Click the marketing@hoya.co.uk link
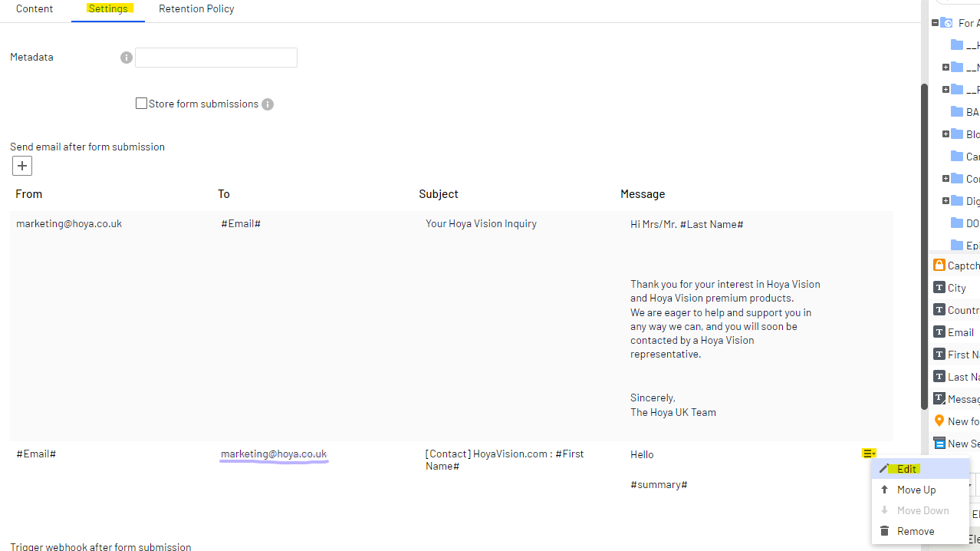This screenshot has height=551, width=980. 273,454
